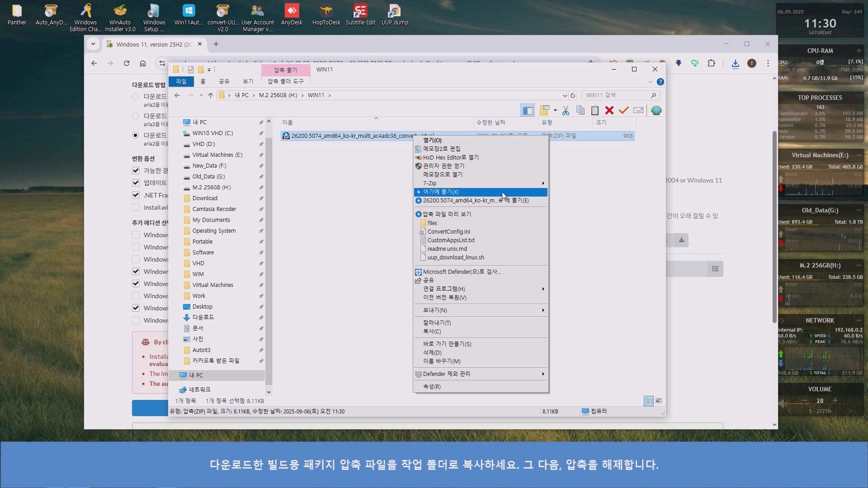Toggle the 가능한 경우 conversion option checkbox
Viewport: 868px width, 488px height.
click(x=136, y=170)
